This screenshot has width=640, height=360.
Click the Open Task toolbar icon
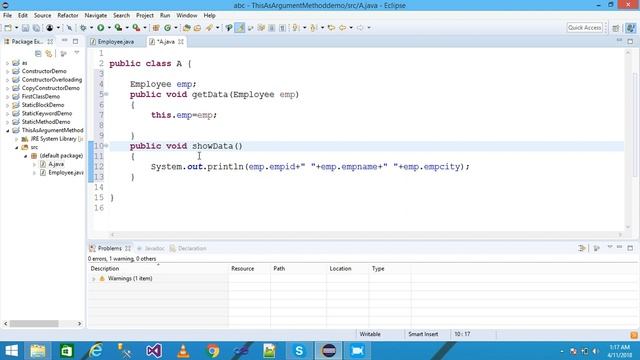click(x=198, y=28)
